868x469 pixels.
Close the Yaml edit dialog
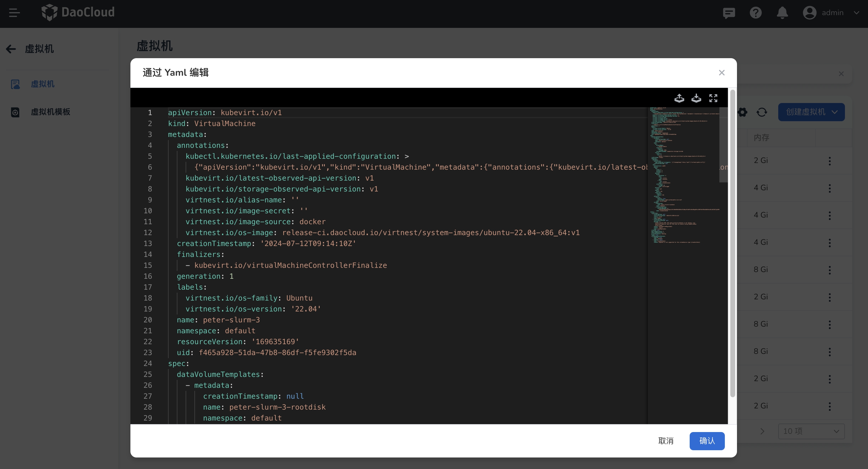tap(722, 73)
